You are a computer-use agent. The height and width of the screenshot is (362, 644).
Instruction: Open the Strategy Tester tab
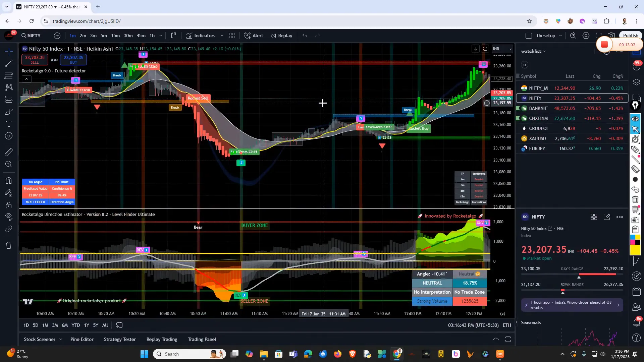(x=119, y=339)
